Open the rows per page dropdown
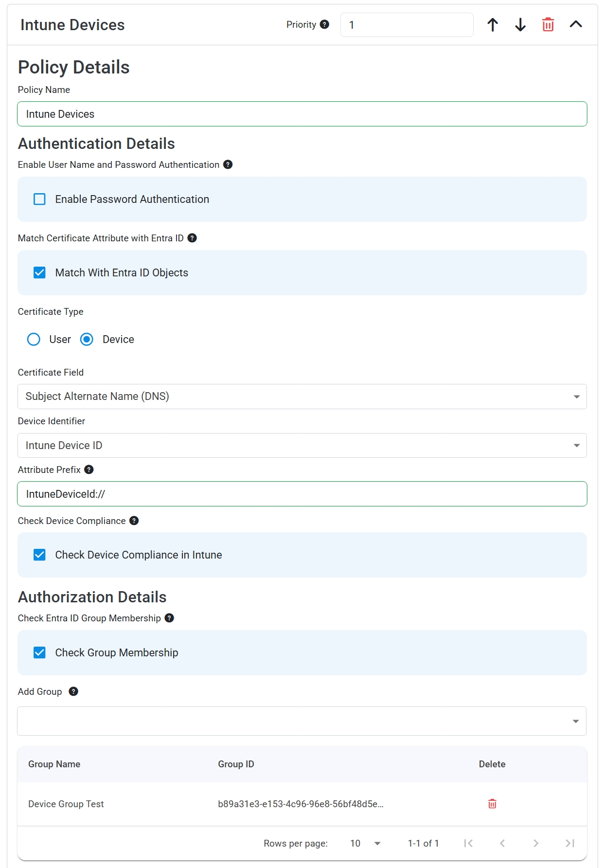603x868 pixels. [x=365, y=843]
